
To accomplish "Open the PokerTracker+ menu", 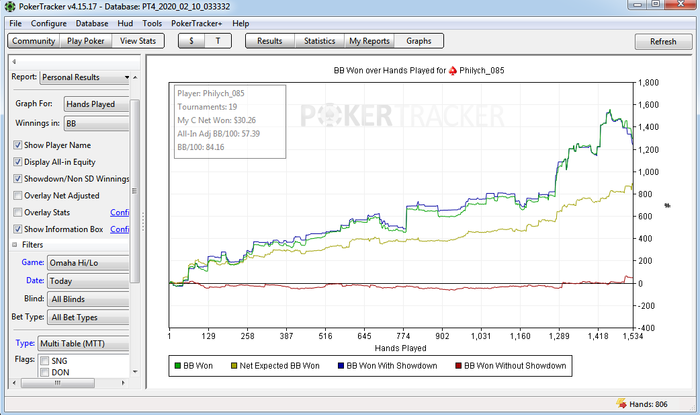I will pyautogui.click(x=196, y=24).
